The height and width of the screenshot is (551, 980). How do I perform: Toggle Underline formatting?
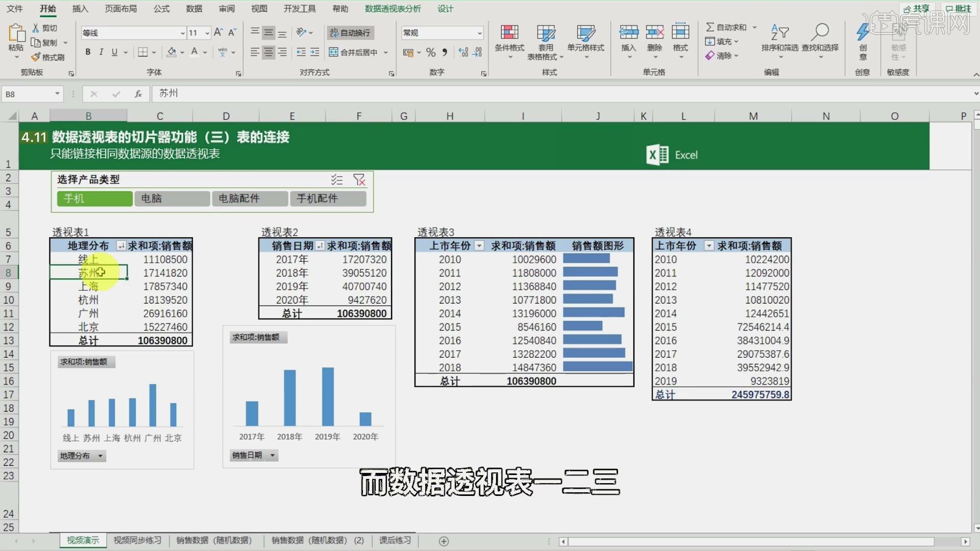[x=114, y=52]
